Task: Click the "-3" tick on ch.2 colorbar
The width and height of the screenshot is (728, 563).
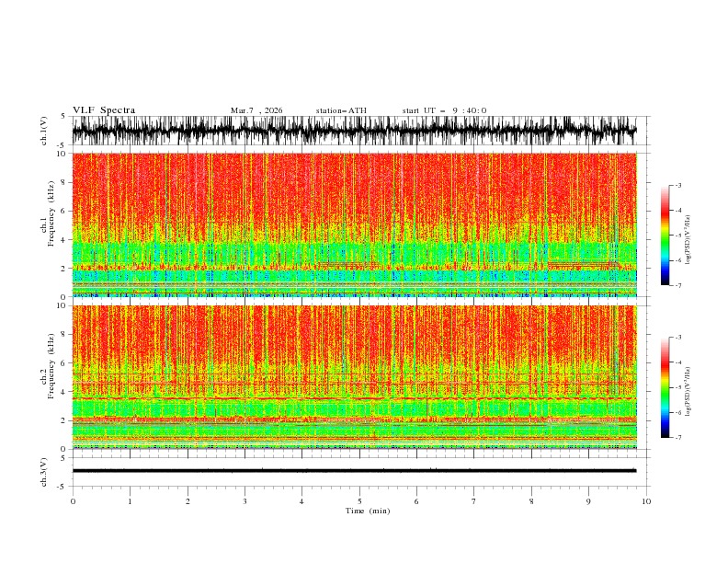Action: 677,338
